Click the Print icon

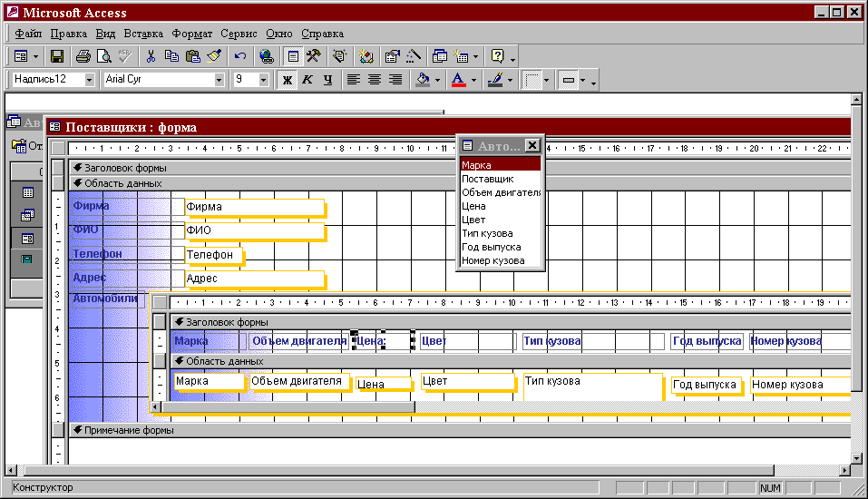[x=83, y=56]
